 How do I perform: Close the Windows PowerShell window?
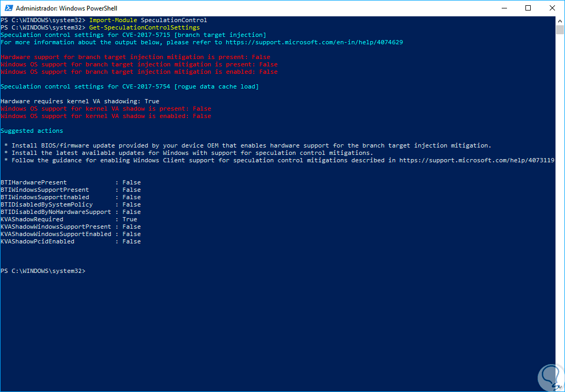pos(552,8)
